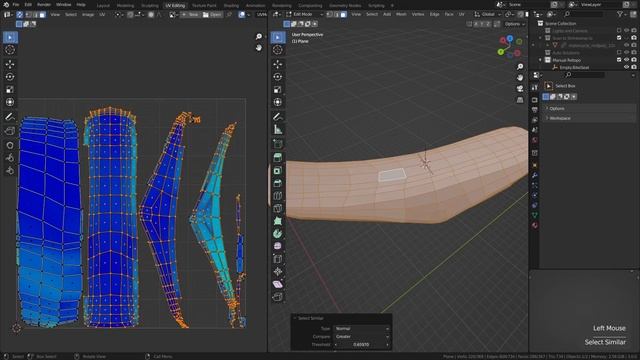Enable face select mode in 3D viewport header
The width and height of the screenshot is (640, 360).
tap(343, 14)
